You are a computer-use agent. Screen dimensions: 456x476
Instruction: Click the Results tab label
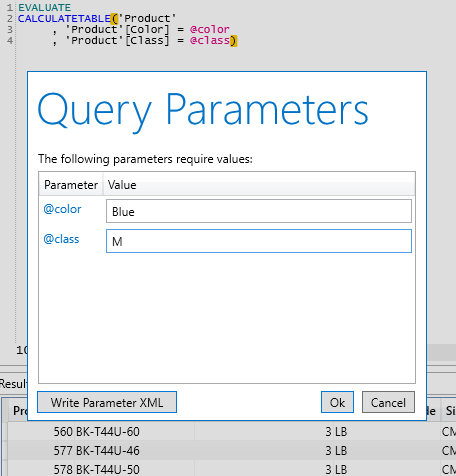coord(13,384)
